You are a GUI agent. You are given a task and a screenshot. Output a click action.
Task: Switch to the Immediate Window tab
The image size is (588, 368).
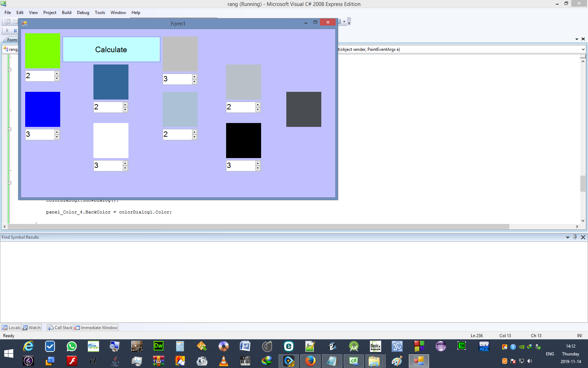coord(96,328)
